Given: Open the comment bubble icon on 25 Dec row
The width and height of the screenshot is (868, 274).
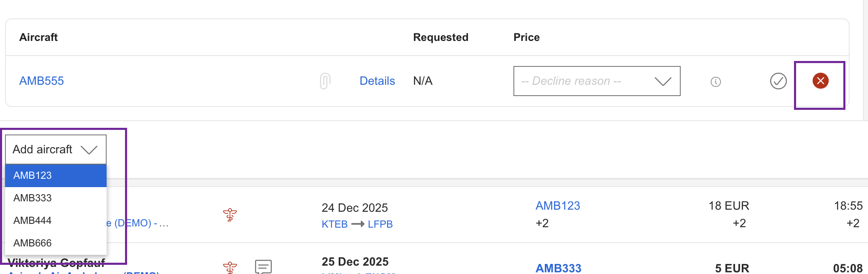Looking at the screenshot, I should (x=263, y=266).
